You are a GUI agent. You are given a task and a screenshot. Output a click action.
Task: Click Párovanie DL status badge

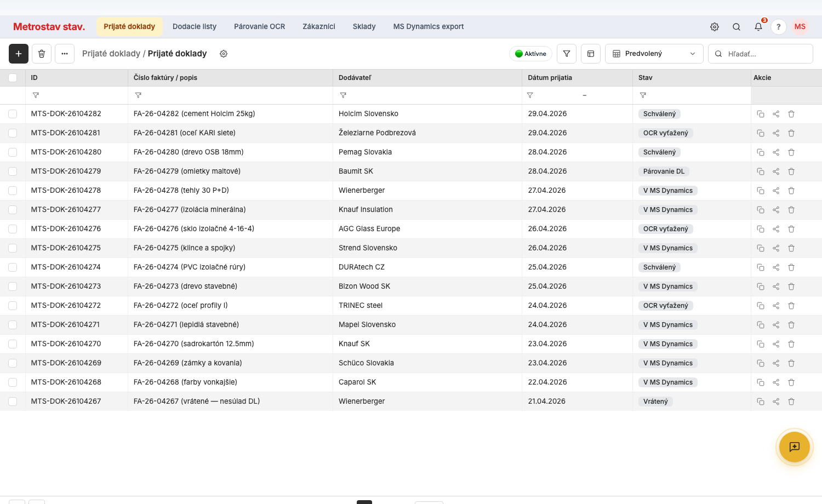coord(664,171)
